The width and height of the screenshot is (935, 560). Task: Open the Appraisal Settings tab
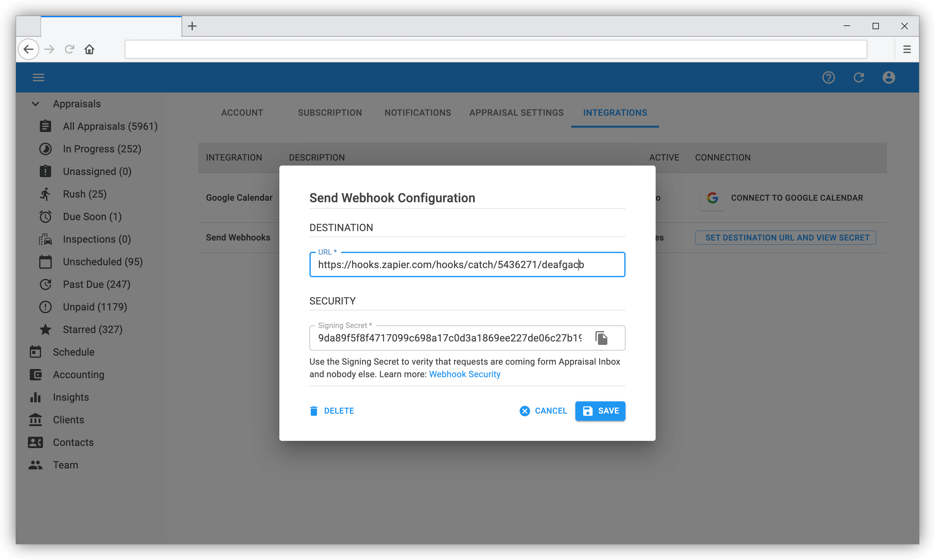516,113
